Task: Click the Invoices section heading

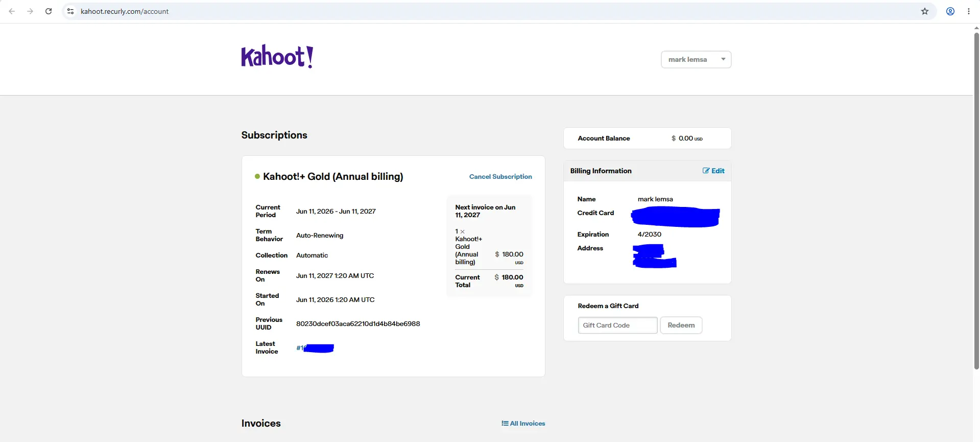Action: click(261, 423)
